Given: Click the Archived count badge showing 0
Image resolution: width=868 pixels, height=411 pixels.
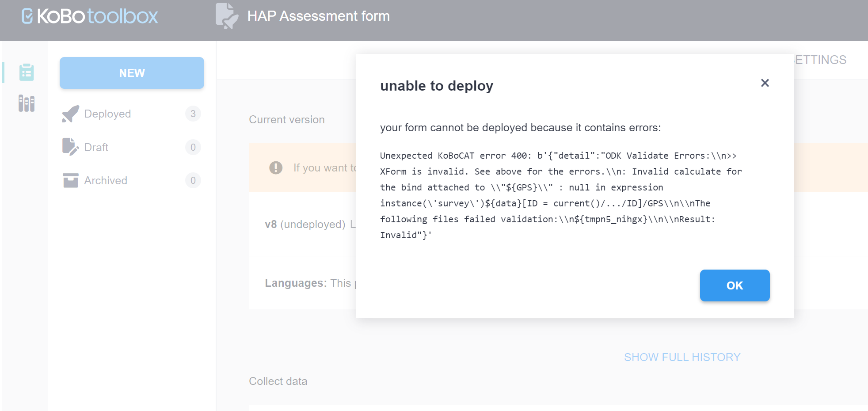Looking at the screenshot, I should point(193,180).
